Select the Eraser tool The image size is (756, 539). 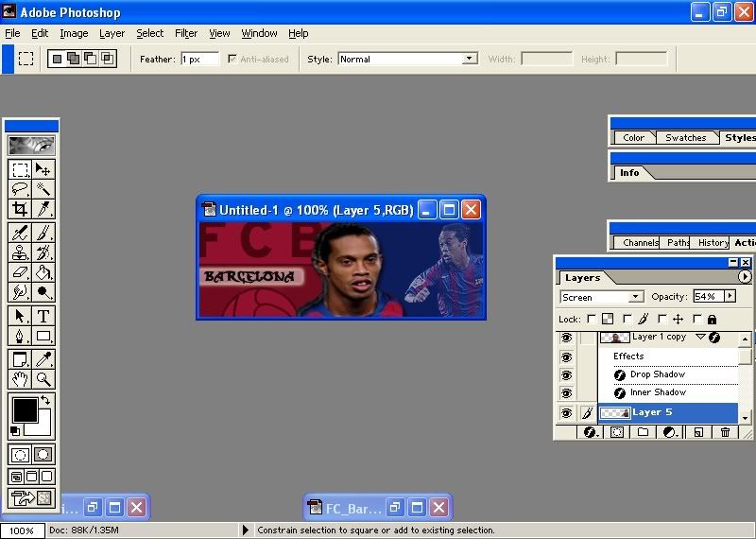click(20, 272)
